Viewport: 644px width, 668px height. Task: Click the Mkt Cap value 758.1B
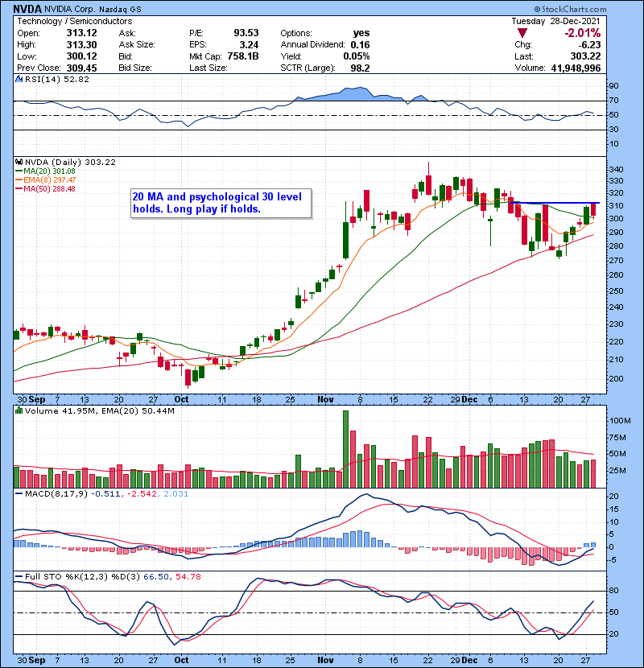243,56
